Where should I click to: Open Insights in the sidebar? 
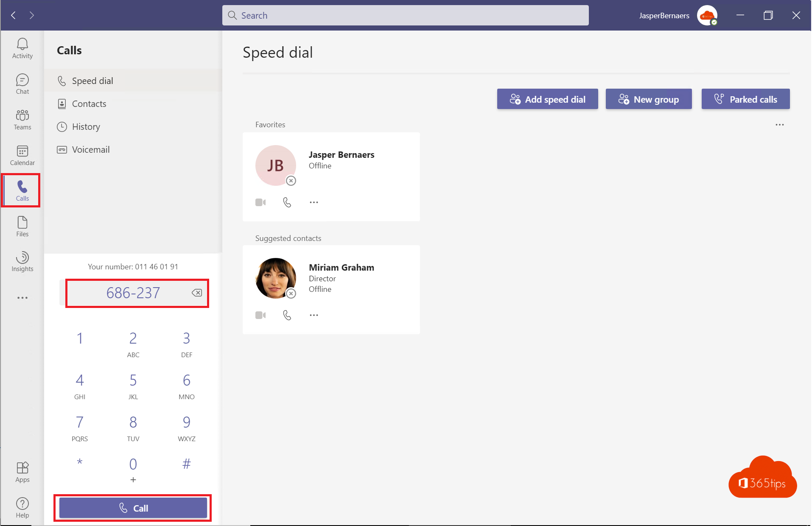22,262
